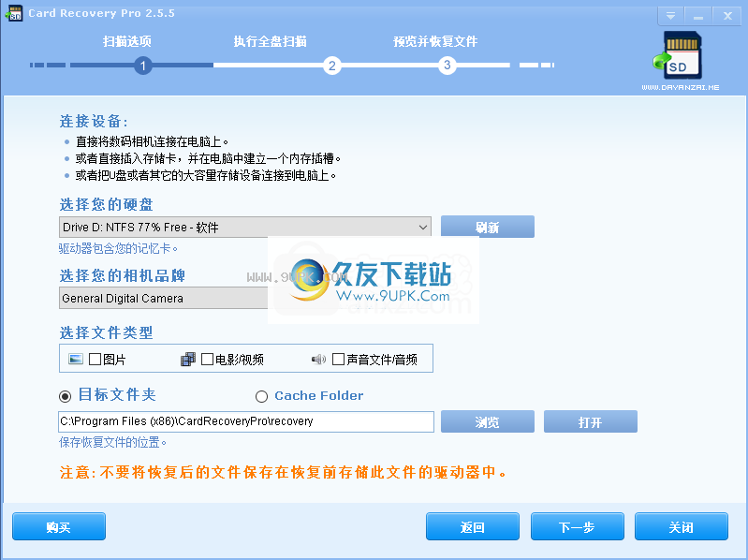
Task: Go to step 1 扫描选项
Action: [127, 41]
